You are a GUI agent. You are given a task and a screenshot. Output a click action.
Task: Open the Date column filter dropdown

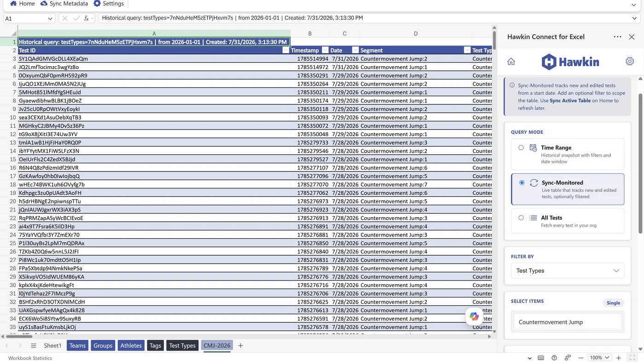[x=355, y=51]
